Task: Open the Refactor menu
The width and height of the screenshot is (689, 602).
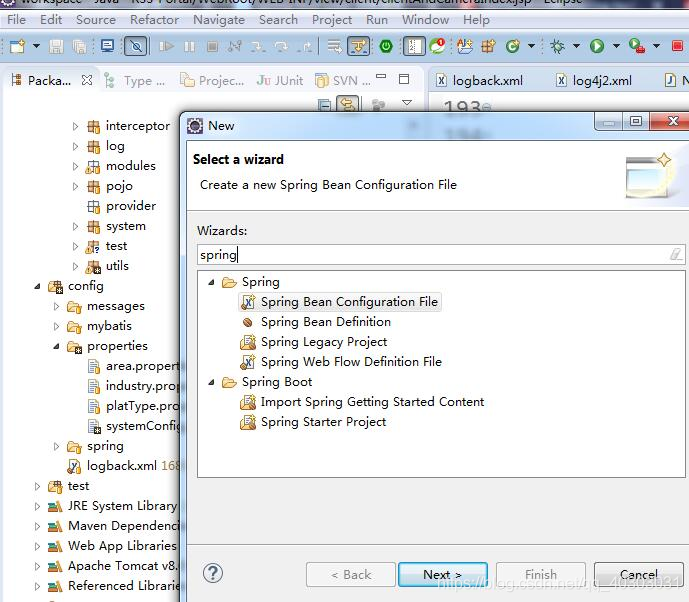Action: [x=154, y=20]
